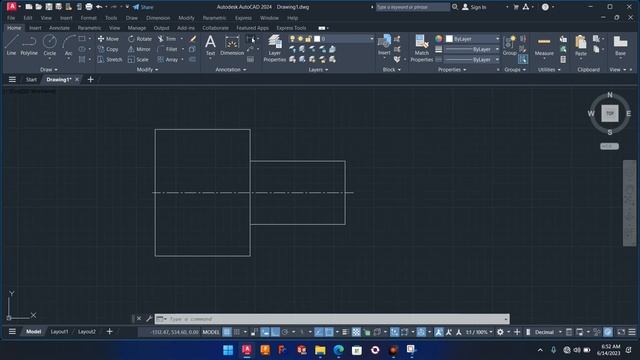The height and width of the screenshot is (360, 640).
Task: Activate the Stretch command
Action: 110,59
